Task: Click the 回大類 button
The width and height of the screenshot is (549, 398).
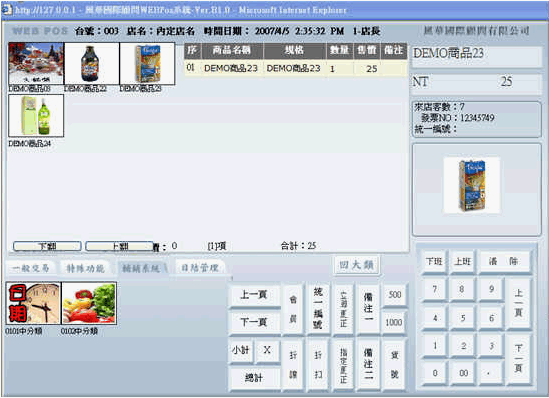Action: coord(356,265)
